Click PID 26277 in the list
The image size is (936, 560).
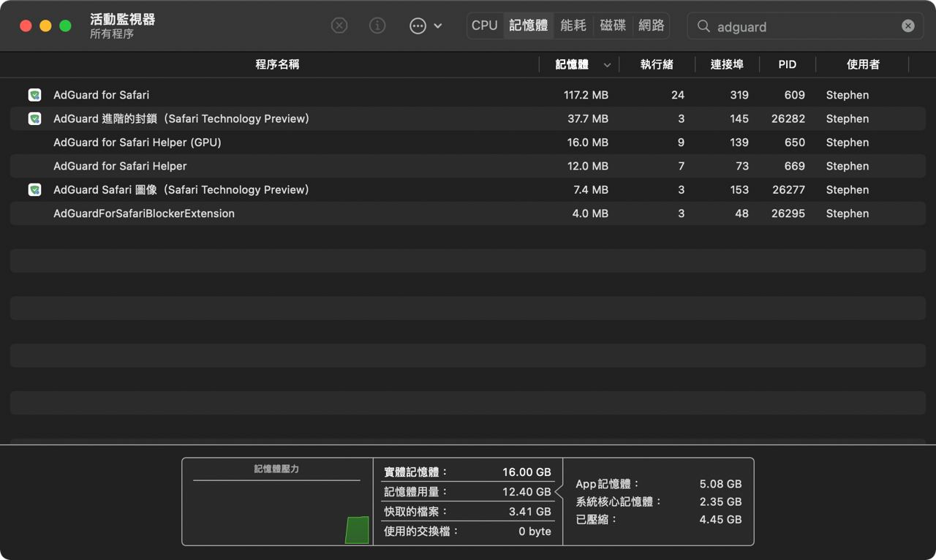[788, 190]
